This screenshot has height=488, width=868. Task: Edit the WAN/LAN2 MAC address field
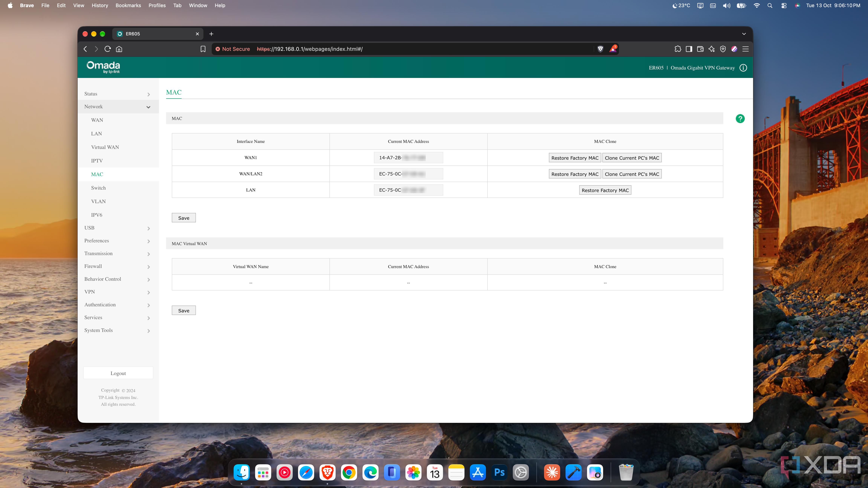click(408, 174)
